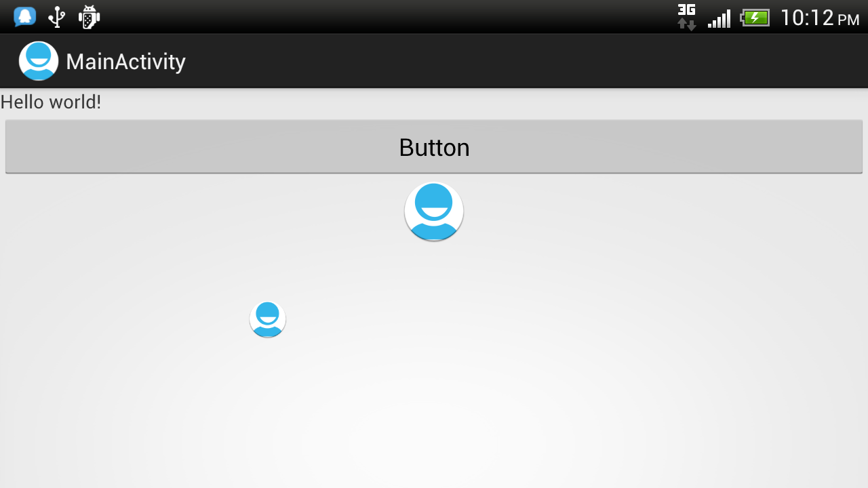Click the empty background below the small avatar
Viewport: 868px width, 488px height.
point(268,407)
